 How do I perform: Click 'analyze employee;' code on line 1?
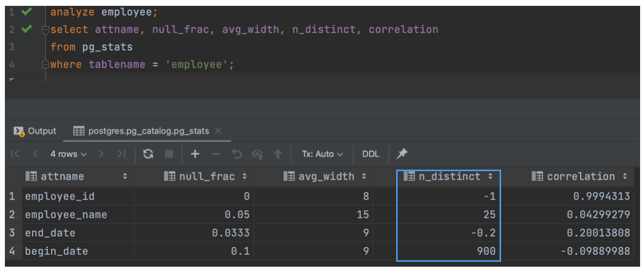104,12
